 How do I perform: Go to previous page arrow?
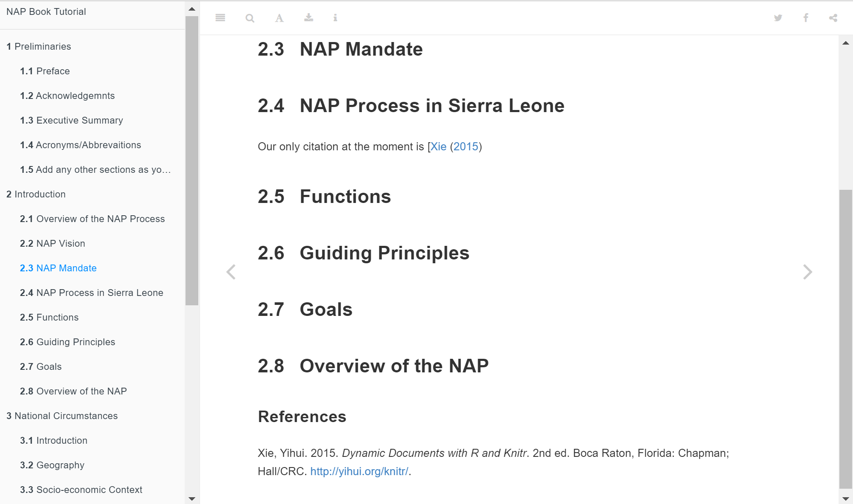click(x=231, y=272)
